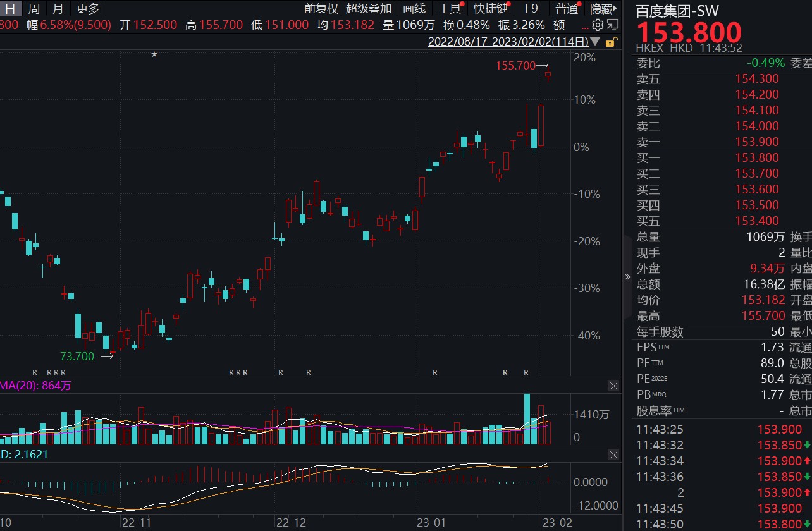Switch to the 月 monthly chart tab
The image size is (812, 531).
pyautogui.click(x=58, y=9)
